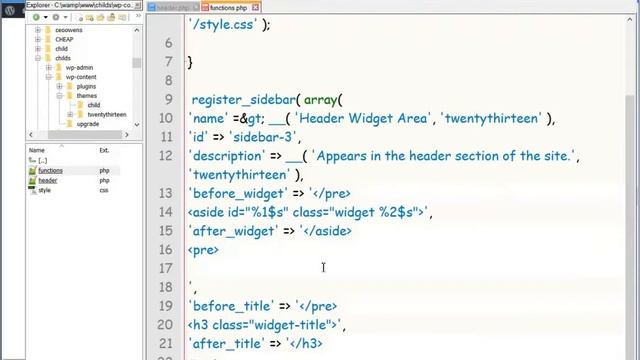The width and height of the screenshot is (640, 360).
Task: Select the wp-content folder
Action: click(81, 77)
